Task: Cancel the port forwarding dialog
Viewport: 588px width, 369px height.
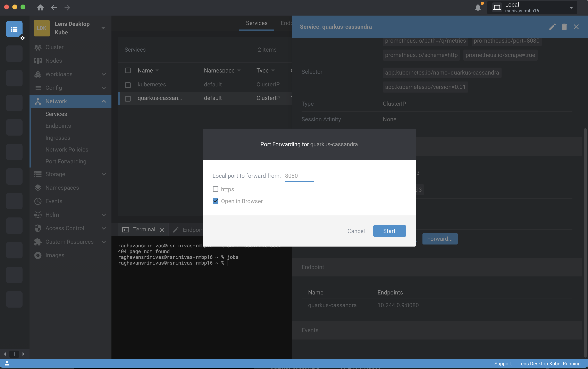Action: click(x=356, y=231)
